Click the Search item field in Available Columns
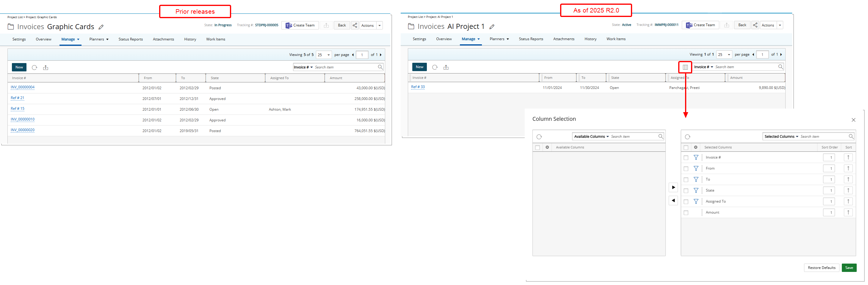This screenshot has height=285, width=868. click(634, 137)
